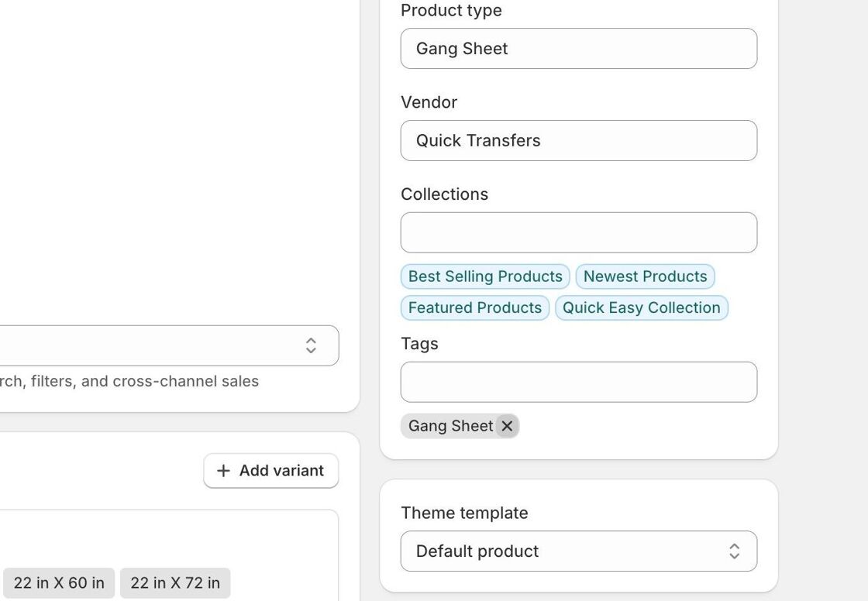Open the Newest Products collection chip
The width and height of the screenshot is (868, 601).
tap(646, 276)
